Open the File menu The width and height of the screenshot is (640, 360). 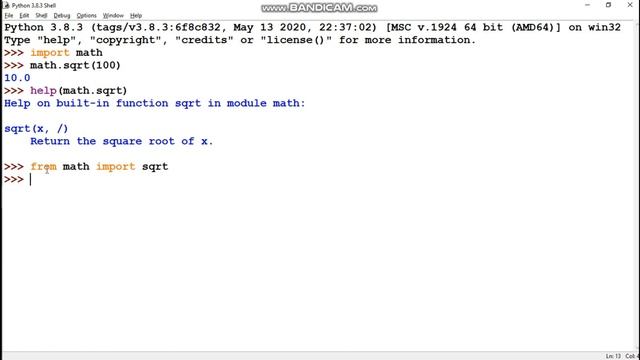click(9, 16)
